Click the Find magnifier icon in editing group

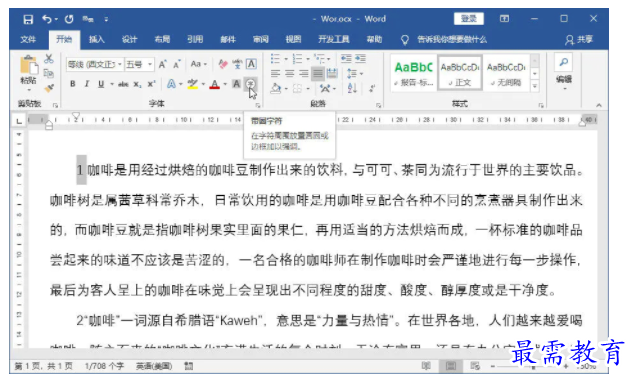564,62
